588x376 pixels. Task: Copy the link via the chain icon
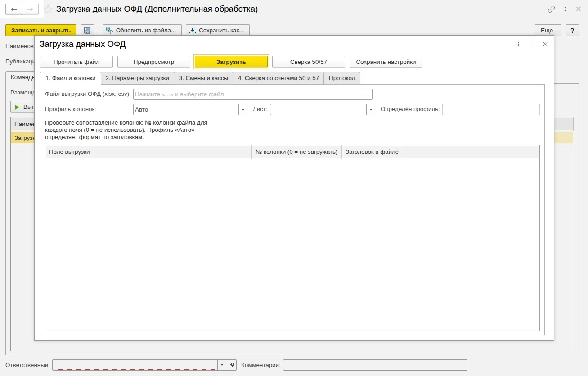point(551,9)
